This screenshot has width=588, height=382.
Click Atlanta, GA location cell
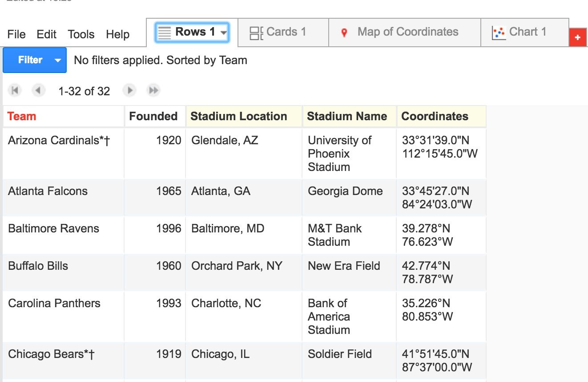(244, 198)
